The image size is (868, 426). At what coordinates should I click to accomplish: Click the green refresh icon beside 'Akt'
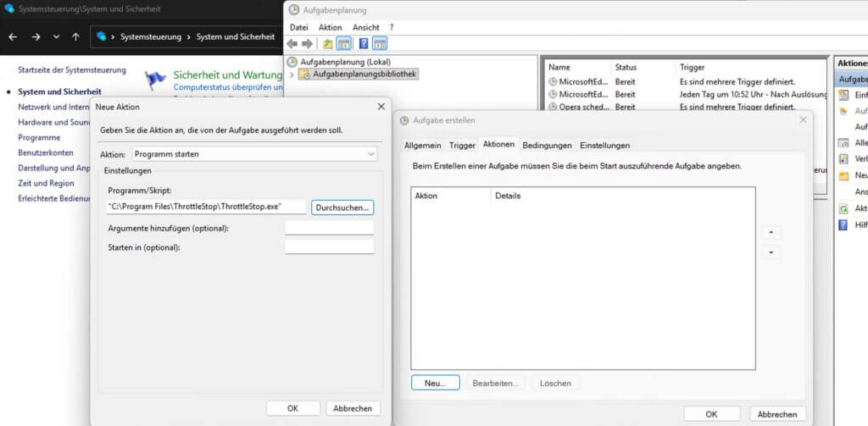tap(843, 208)
